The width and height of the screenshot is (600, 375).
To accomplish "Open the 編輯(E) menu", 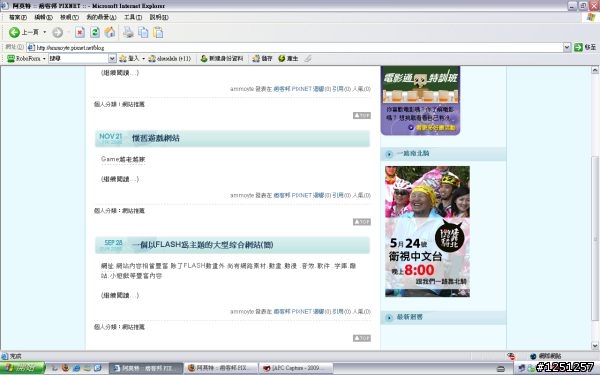I will [43, 17].
